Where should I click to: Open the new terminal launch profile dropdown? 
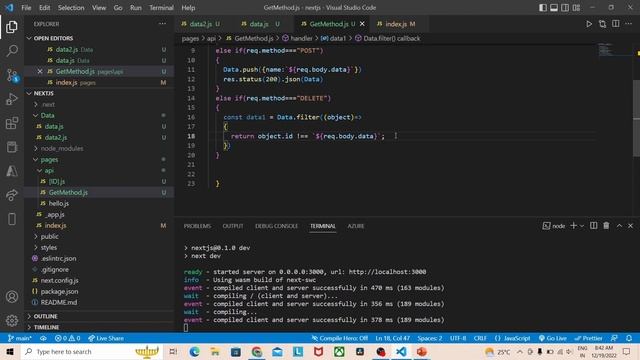pos(582,226)
